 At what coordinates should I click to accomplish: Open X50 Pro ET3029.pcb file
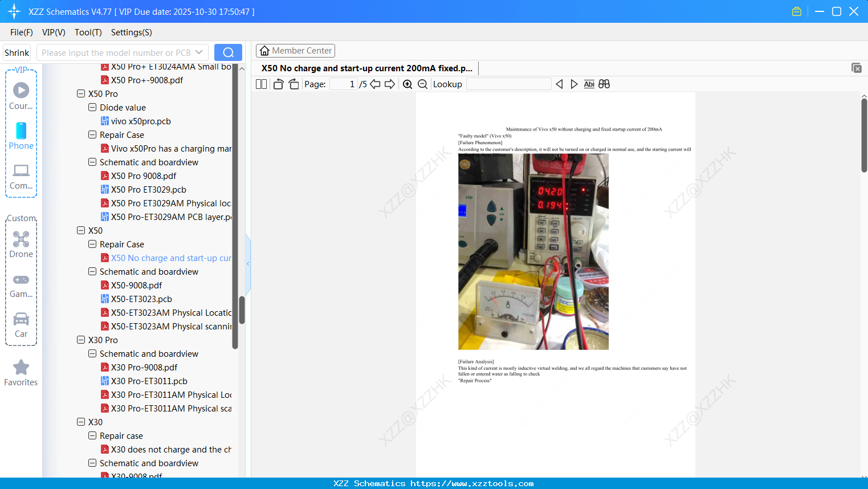(x=149, y=190)
